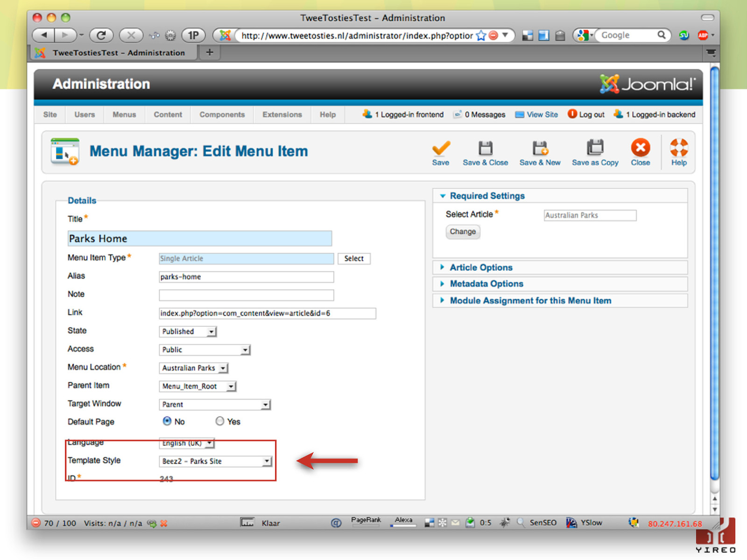Open the Help menu in admin bar
The width and height of the screenshot is (747, 560).
[328, 114]
